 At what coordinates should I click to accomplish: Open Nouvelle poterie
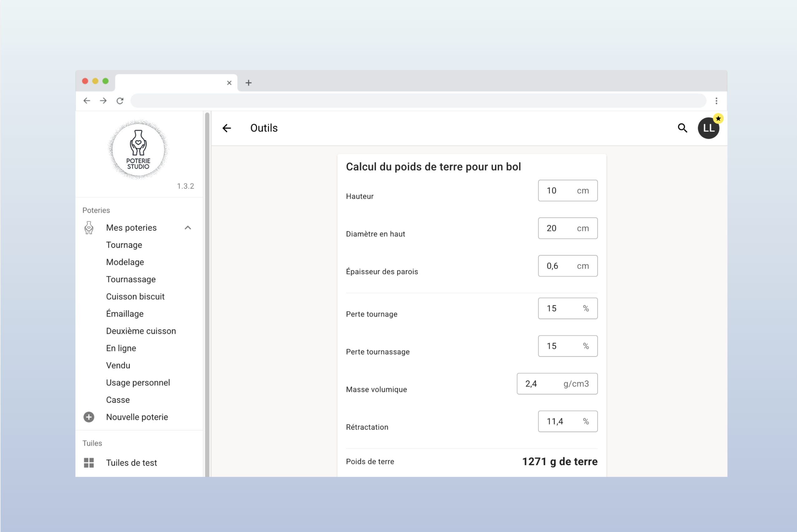coord(137,417)
